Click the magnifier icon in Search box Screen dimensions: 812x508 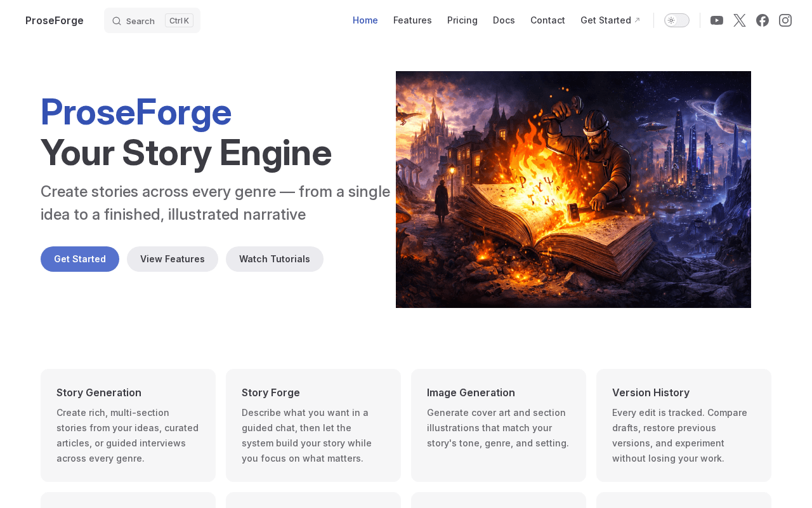117,21
